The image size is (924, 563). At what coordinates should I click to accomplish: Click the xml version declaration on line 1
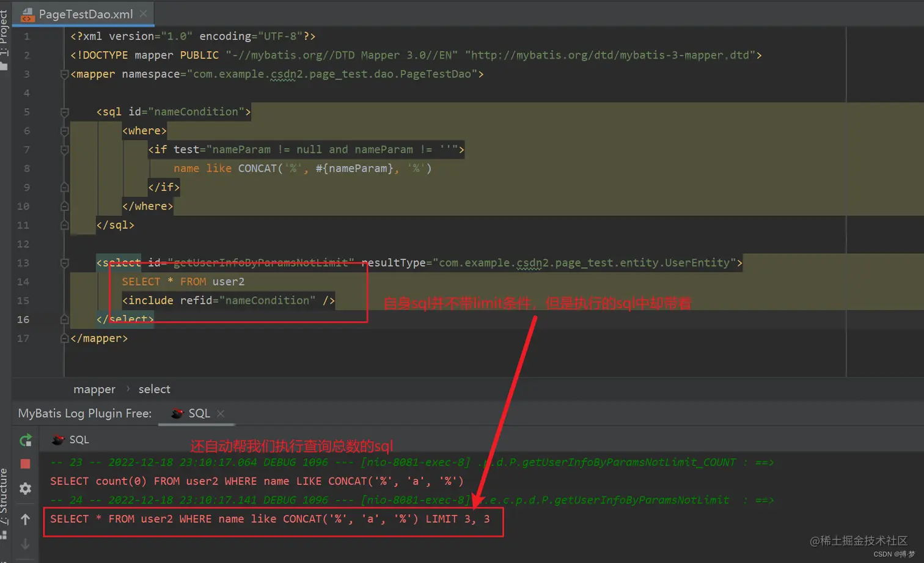pyautogui.click(x=193, y=37)
